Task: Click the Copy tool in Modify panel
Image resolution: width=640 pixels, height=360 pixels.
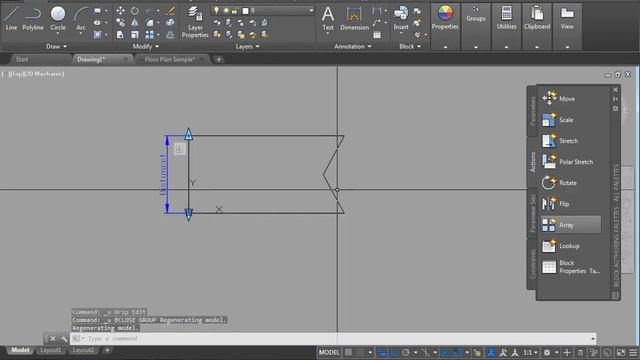Action: point(120,23)
